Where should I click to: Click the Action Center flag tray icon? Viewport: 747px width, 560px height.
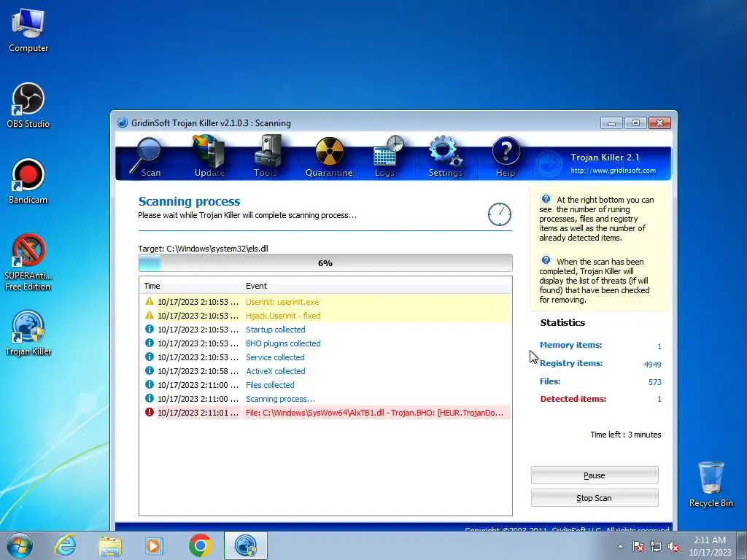pyautogui.click(x=638, y=546)
